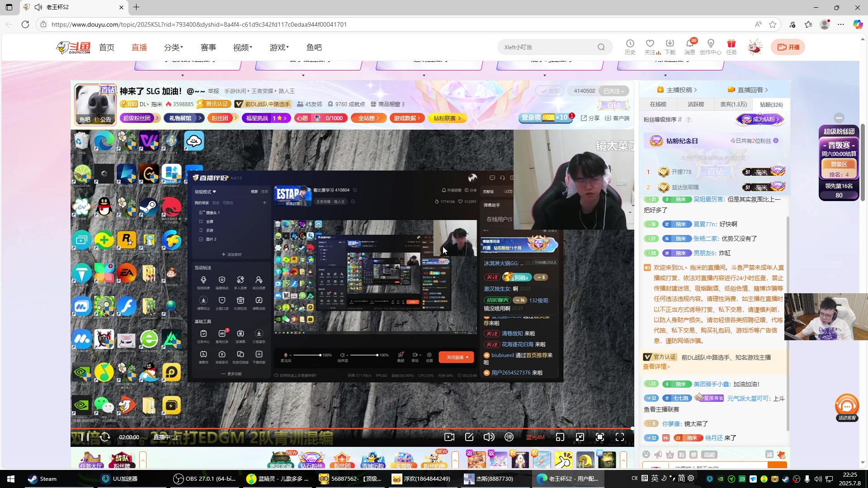The height and width of the screenshot is (488, 868).
Task: Click the 成为钻粉 button
Action: point(760,119)
